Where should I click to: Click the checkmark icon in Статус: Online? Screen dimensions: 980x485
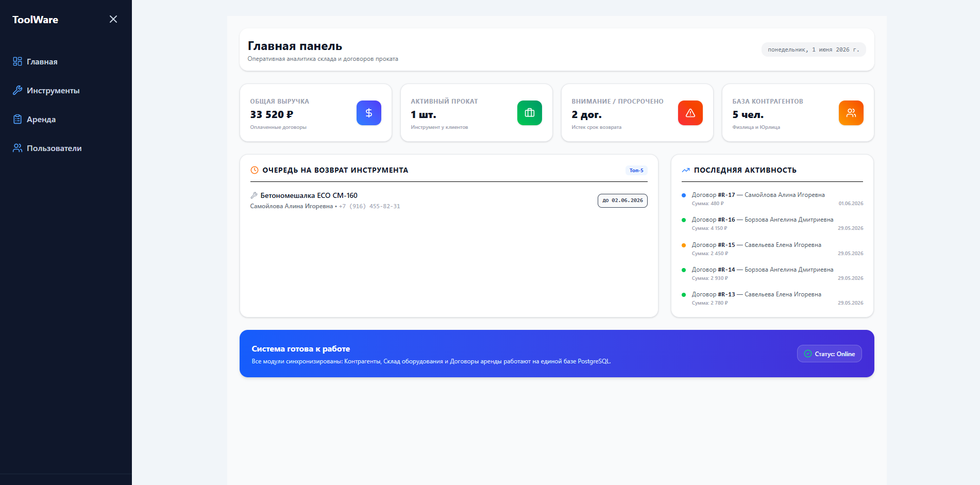click(x=808, y=354)
